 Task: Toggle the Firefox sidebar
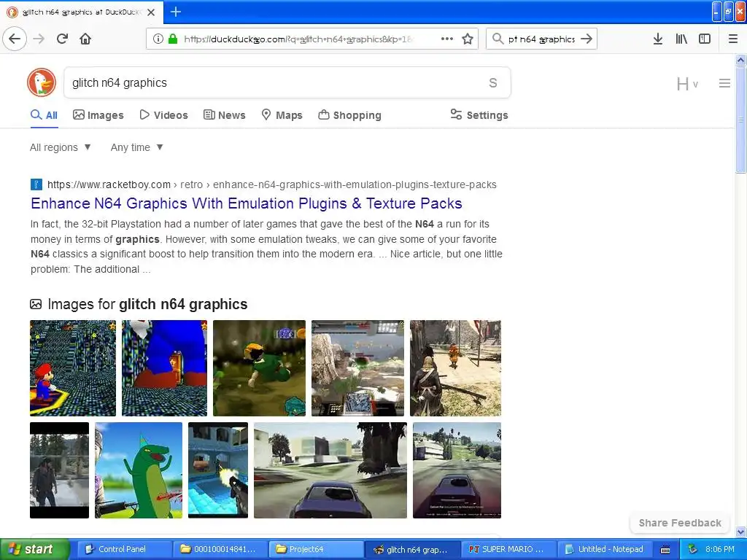tap(705, 39)
